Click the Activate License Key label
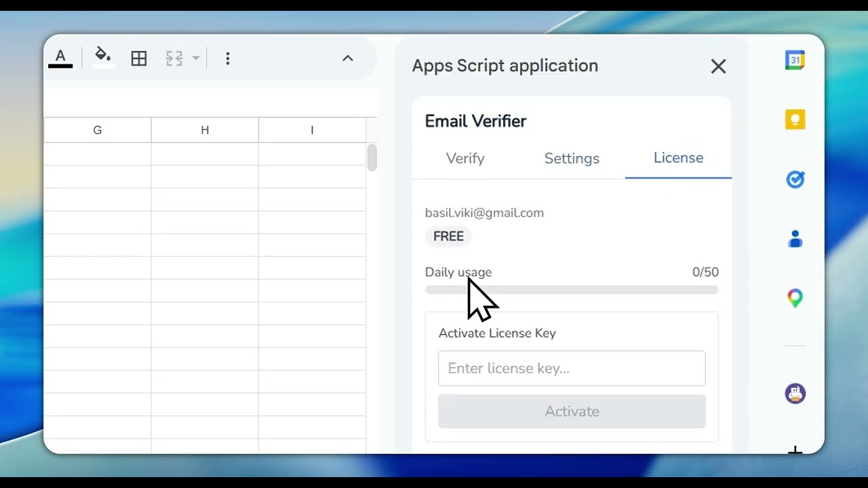Image resolution: width=868 pixels, height=488 pixels. point(497,333)
